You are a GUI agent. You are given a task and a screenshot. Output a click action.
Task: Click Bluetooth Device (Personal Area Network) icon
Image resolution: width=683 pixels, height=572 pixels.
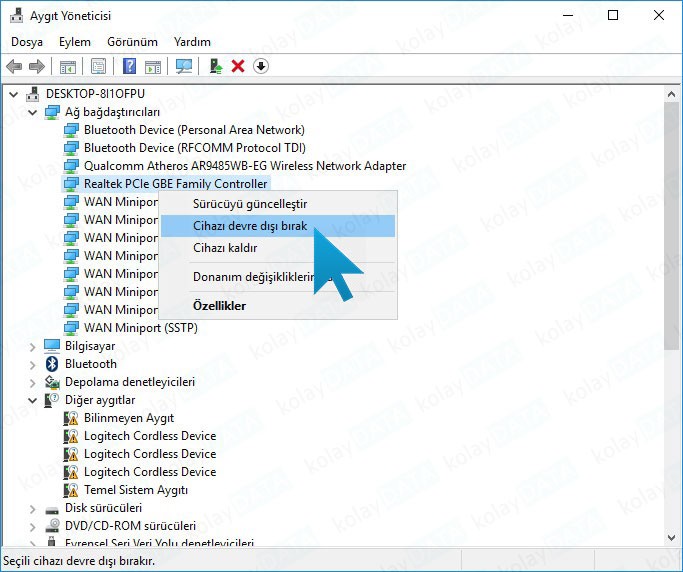click(71, 130)
